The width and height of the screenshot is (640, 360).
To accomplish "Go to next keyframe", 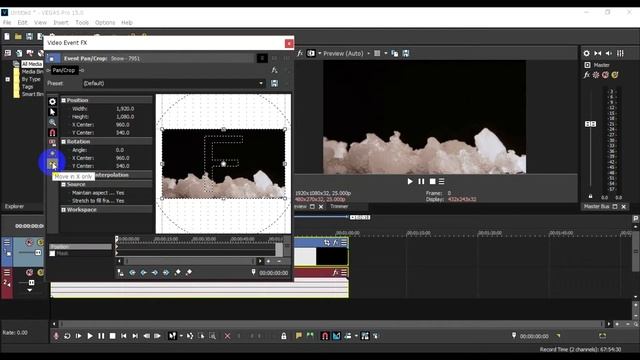I will 155,272.
